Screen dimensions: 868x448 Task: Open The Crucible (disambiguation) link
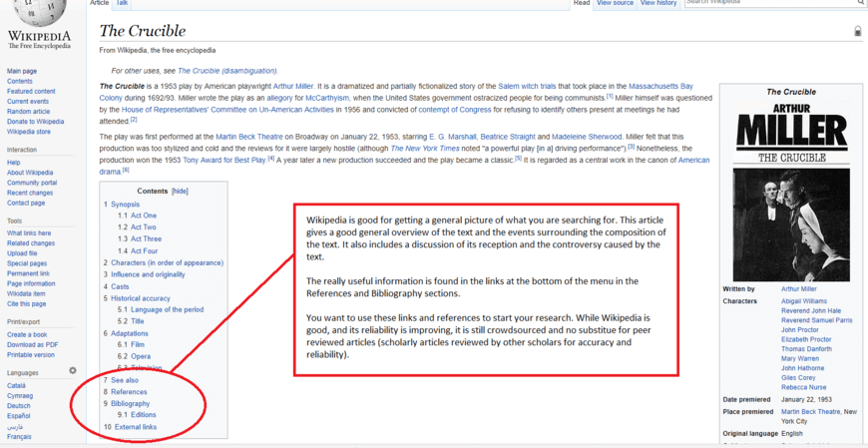click(226, 71)
